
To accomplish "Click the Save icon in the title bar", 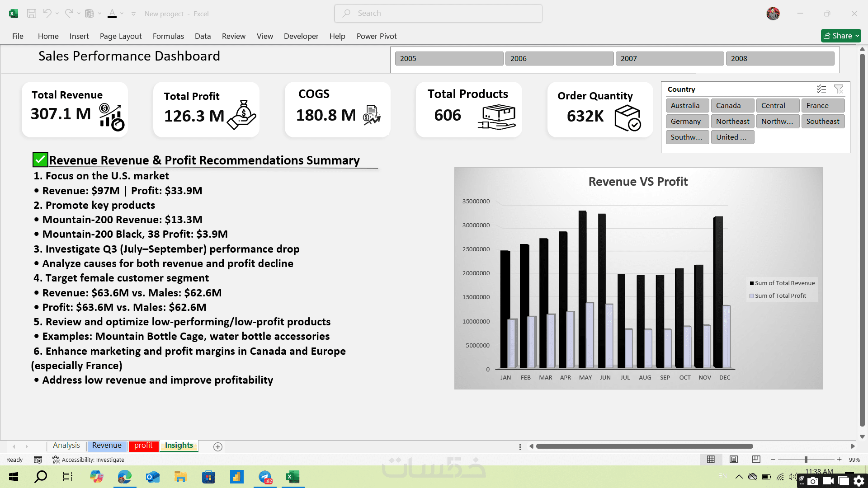I will (x=32, y=14).
